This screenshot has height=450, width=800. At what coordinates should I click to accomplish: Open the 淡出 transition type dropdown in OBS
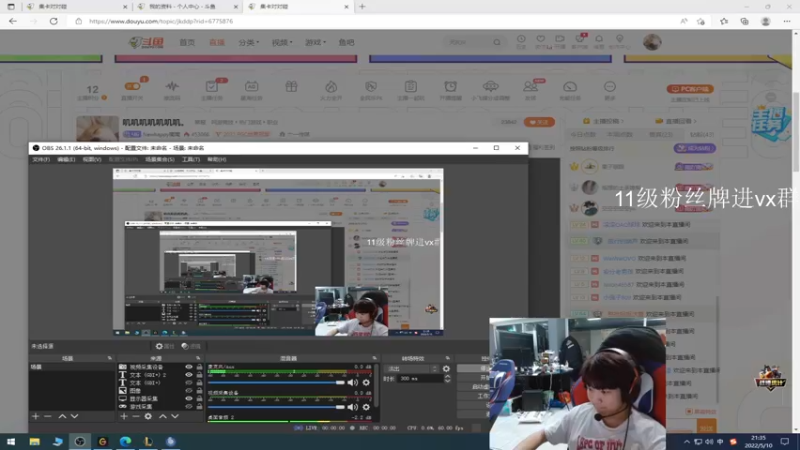click(412, 368)
